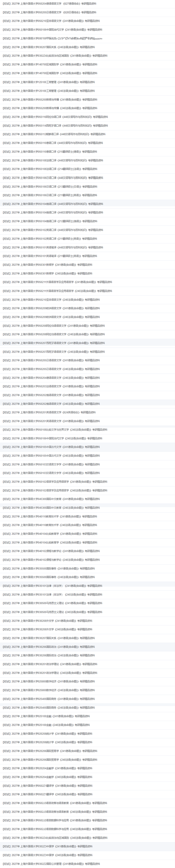Image resolution: width=175 pixels, height=868 pixels.
Task: Open 055110德语口译《215翻译硕士(德语)》 link
Action: 50,152
